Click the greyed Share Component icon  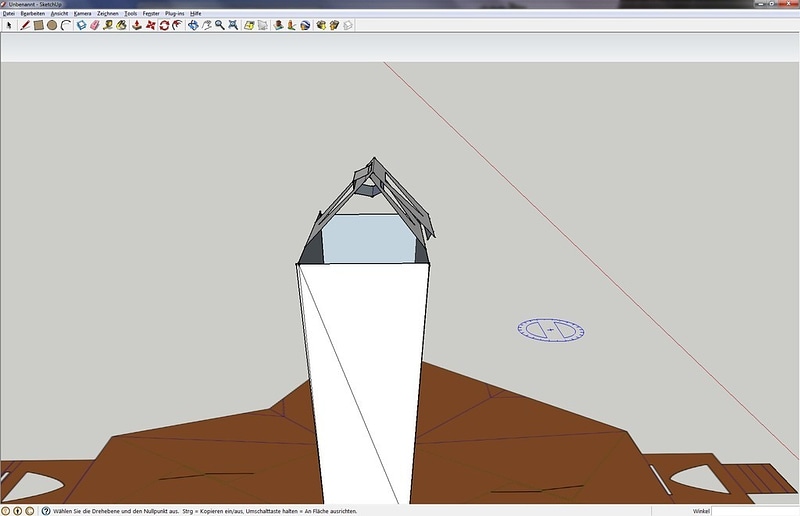pos(347,25)
